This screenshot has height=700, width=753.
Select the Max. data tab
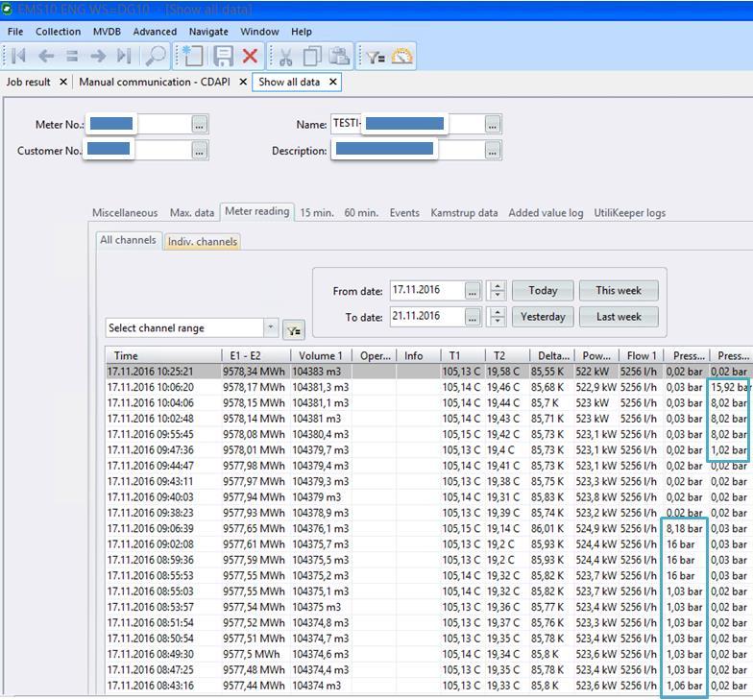(192, 213)
